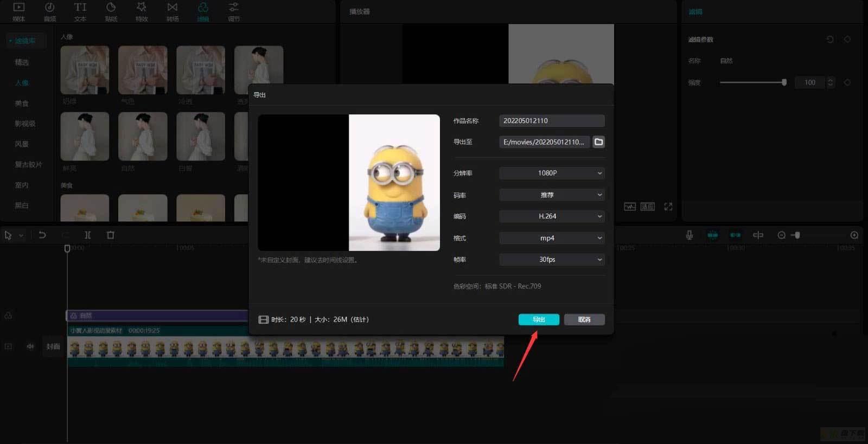Click the delete trash icon in timeline toolbar

(111, 235)
